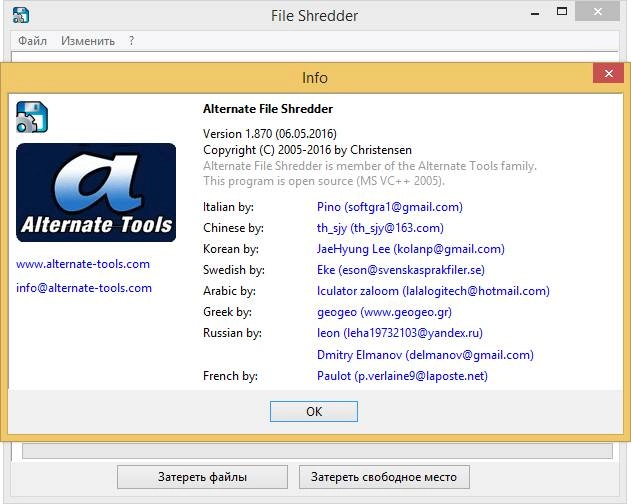Click Italian translator Pino email link
Viewport: 631px width, 504px height.
pos(390,207)
